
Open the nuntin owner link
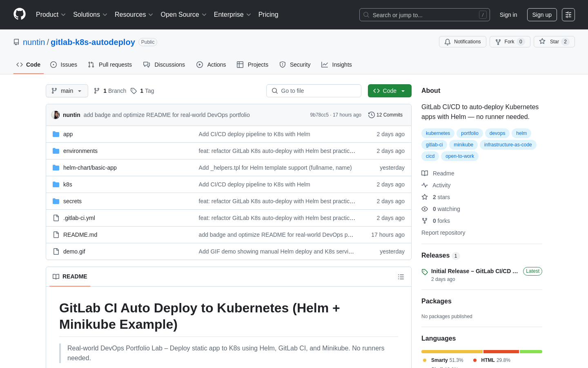point(34,42)
